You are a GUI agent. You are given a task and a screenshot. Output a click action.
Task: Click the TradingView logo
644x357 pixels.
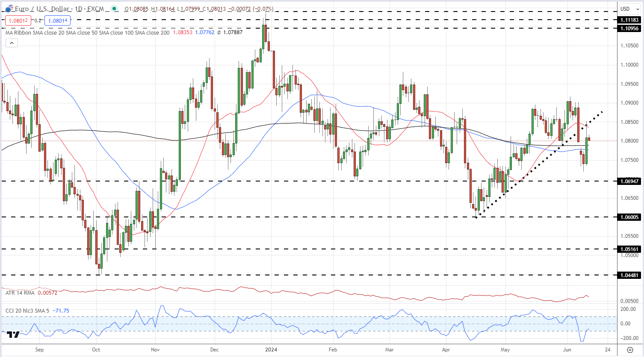pos(14,334)
